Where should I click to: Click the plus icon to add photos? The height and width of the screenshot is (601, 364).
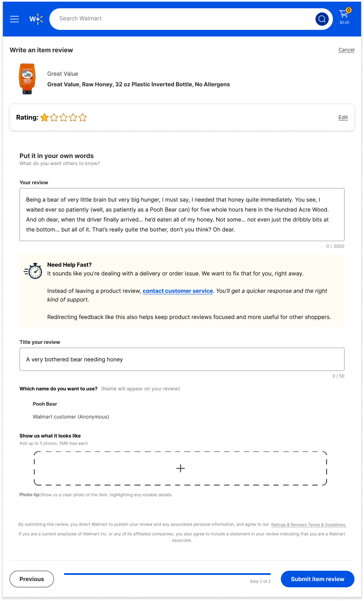point(180,468)
